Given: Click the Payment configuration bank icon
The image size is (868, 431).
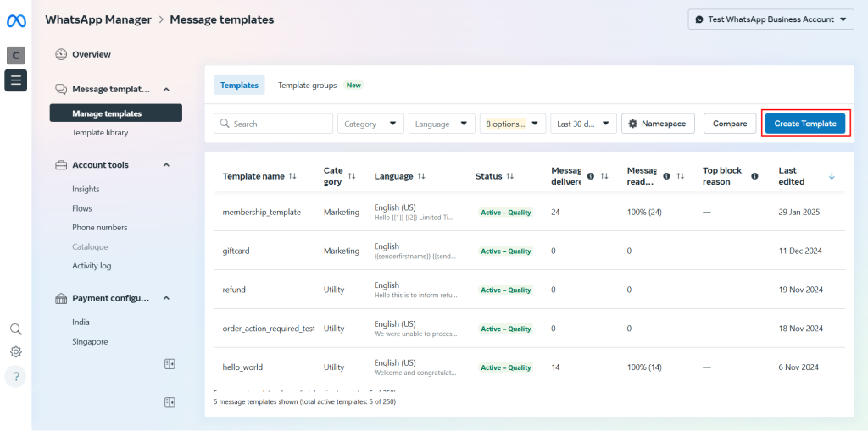Looking at the screenshot, I should coord(61,298).
